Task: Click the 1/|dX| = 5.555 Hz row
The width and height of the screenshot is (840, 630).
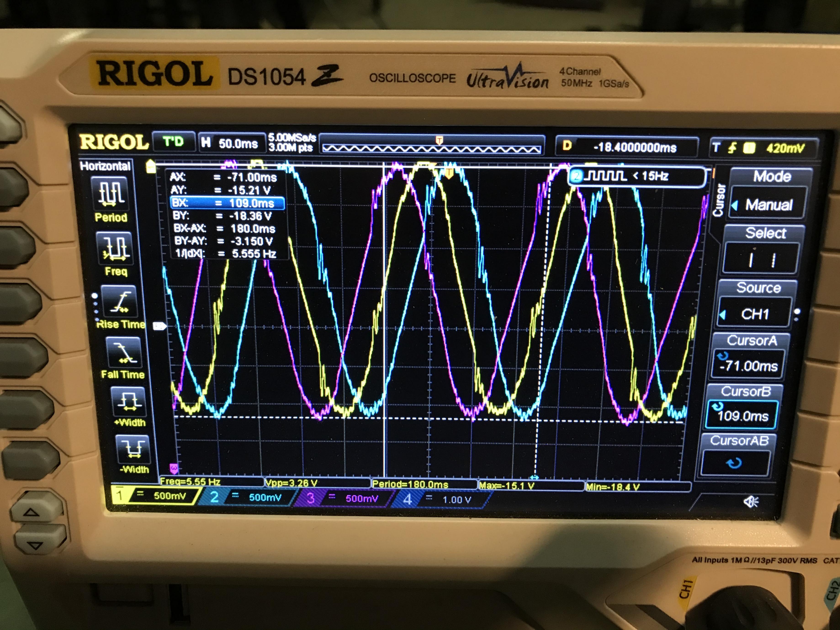Action: coord(225,253)
